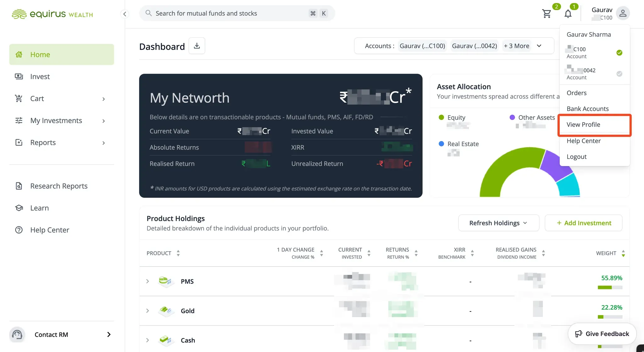Click the Home sidebar icon

tap(19, 54)
